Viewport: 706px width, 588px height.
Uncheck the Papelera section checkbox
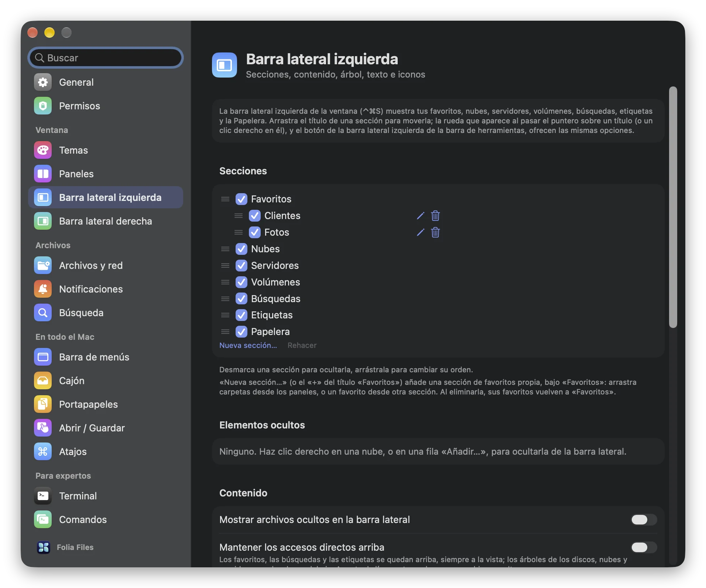(x=241, y=332)
